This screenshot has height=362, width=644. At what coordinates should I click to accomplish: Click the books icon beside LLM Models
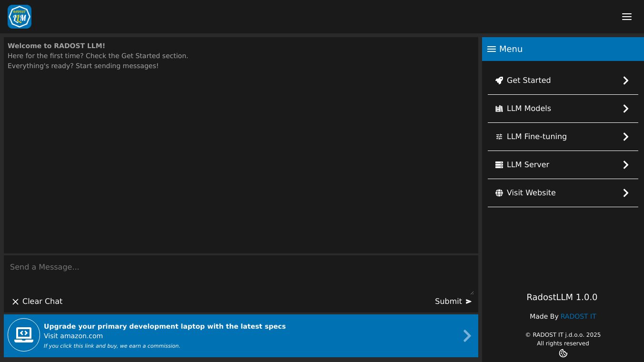point(499,109)
